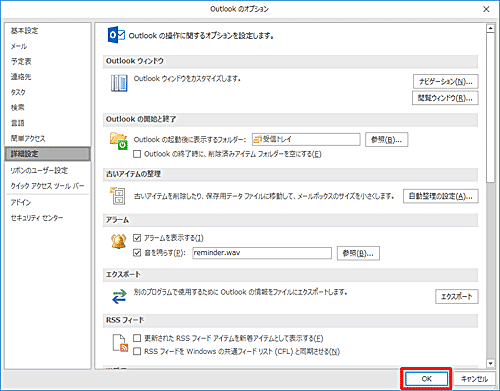Image resolution: width=500 pixels, height=391 pixels.
Task: Toggle the 音を鳴らす checkbox
Action: click(x=137, y=253)
